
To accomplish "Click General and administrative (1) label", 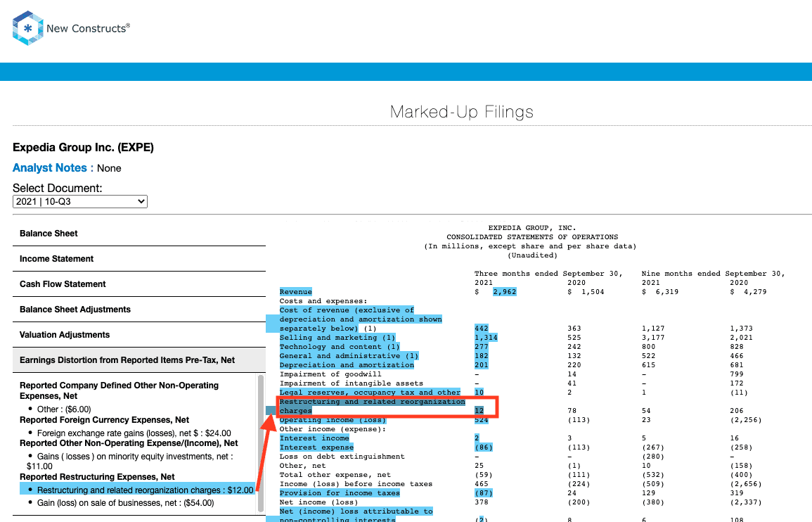I will [x=349, y=356].
